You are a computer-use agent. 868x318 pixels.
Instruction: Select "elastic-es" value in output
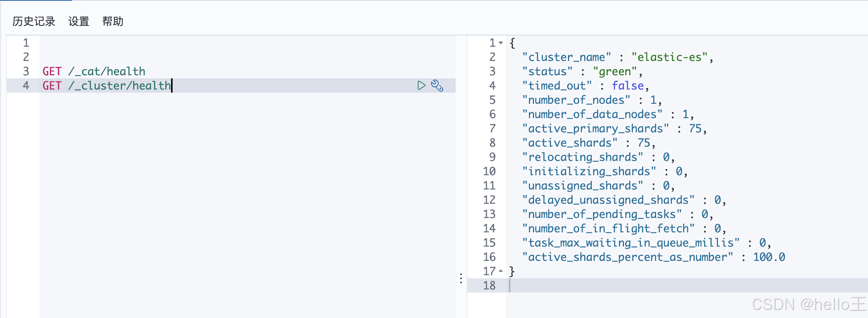(670, 57)
